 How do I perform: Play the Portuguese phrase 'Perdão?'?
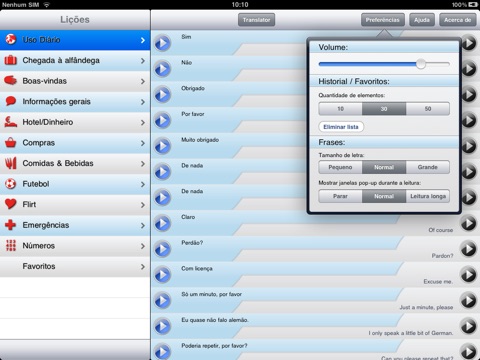[163, 249]
